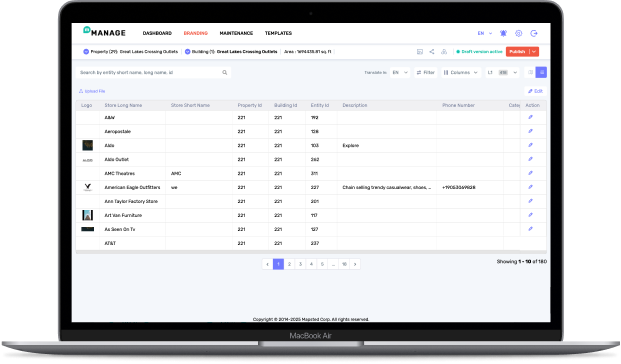This screenshot has width=621, height=364.
Task: Click the Store Long Name column header
Action: coord(123,105)
